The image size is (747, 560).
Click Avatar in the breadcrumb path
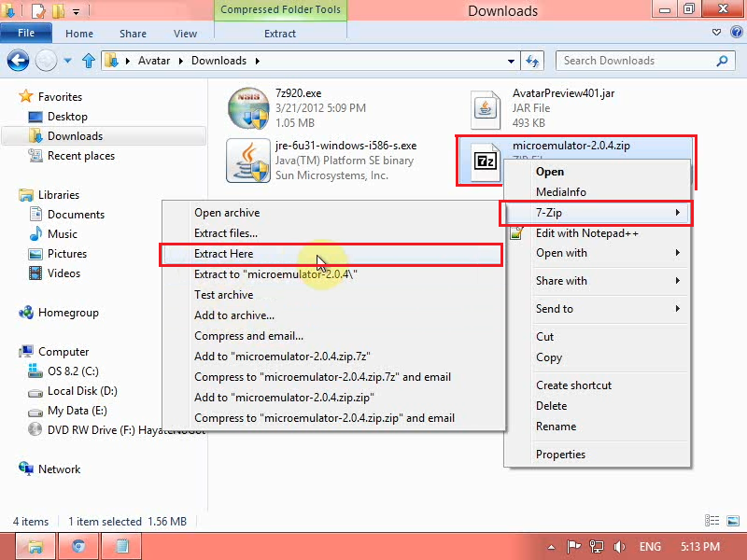coord(154,61)
